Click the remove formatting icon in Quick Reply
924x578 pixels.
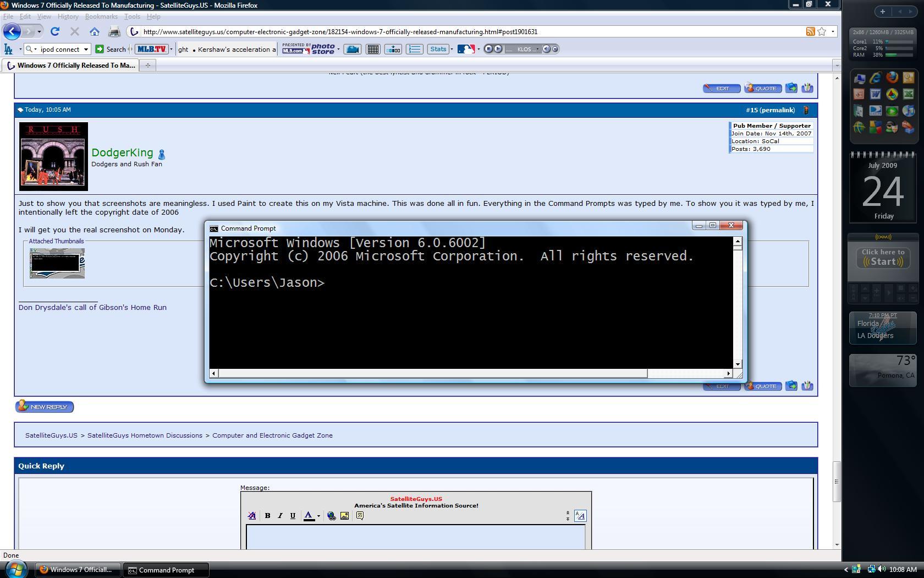[x=252, y=516]
